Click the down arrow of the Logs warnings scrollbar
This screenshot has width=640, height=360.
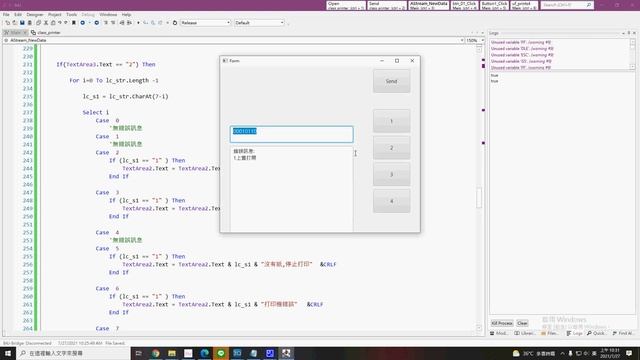tap(633, 67)
